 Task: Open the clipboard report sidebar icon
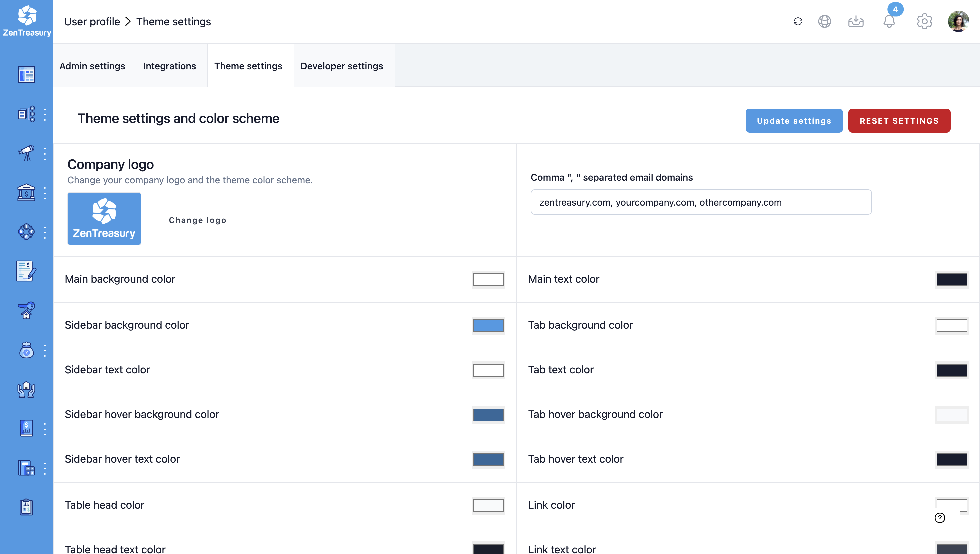tap(26, 507)
